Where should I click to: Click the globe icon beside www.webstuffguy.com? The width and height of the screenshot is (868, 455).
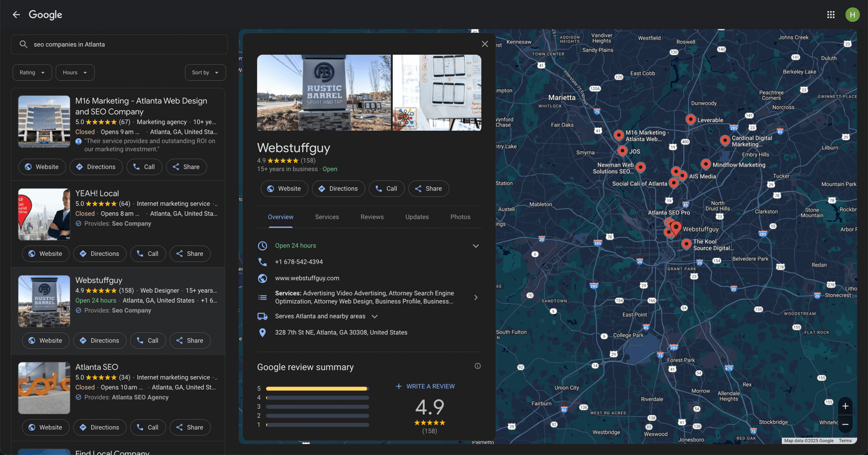[x=263, y=279]
